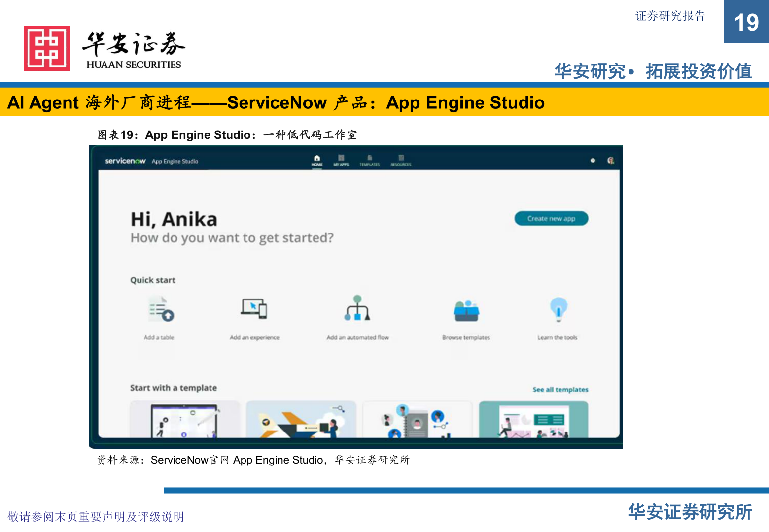Click the Learn the tools label

(x=558, y=338)
